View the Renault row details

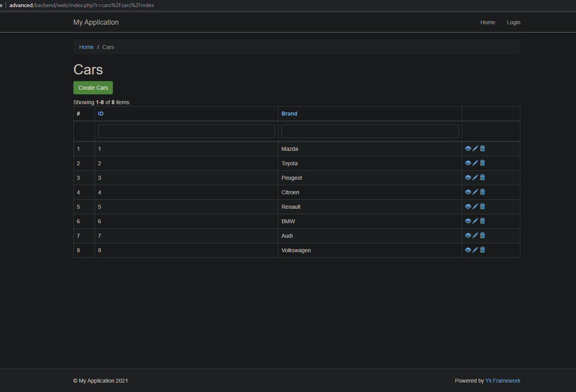[x=468, y=206]
